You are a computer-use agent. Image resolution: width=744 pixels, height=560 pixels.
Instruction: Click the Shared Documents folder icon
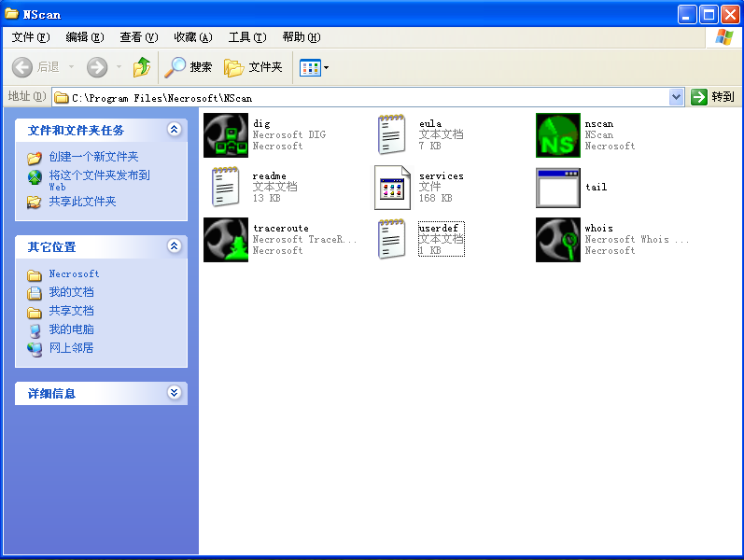[35, 313]
